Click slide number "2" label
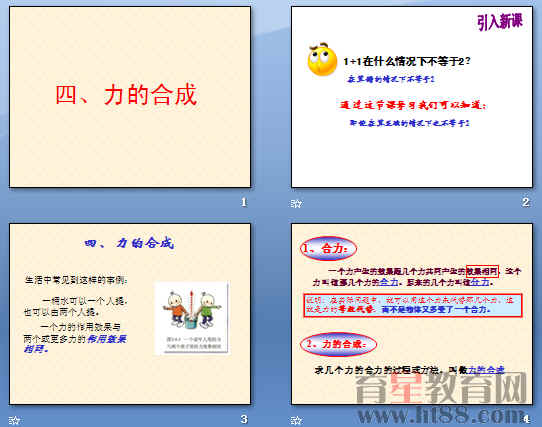 click(526, 202)
